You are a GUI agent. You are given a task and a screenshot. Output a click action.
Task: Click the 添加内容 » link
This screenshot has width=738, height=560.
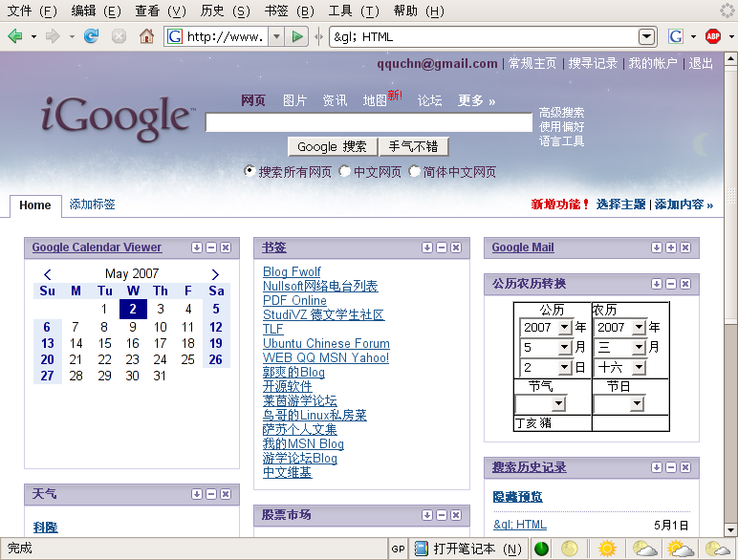point(684,205)
